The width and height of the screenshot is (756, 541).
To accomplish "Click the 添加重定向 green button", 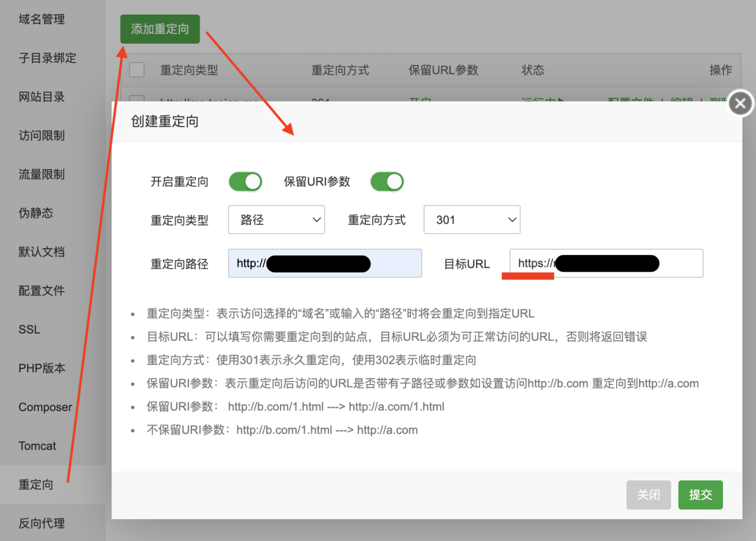I will coord(159,28).
